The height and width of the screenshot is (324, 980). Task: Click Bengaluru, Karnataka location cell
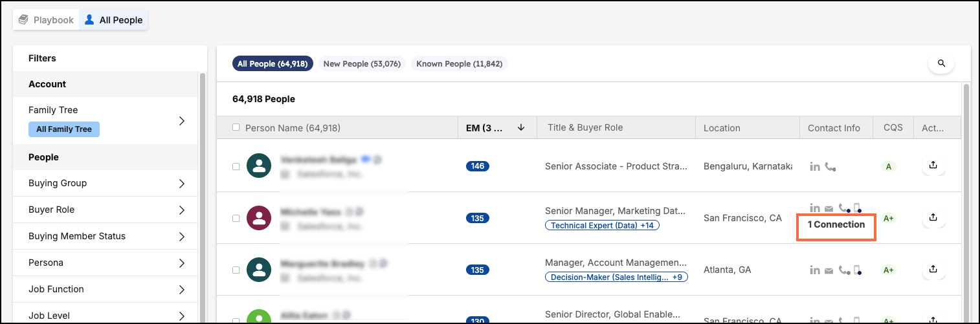click(x=748, y=166)
